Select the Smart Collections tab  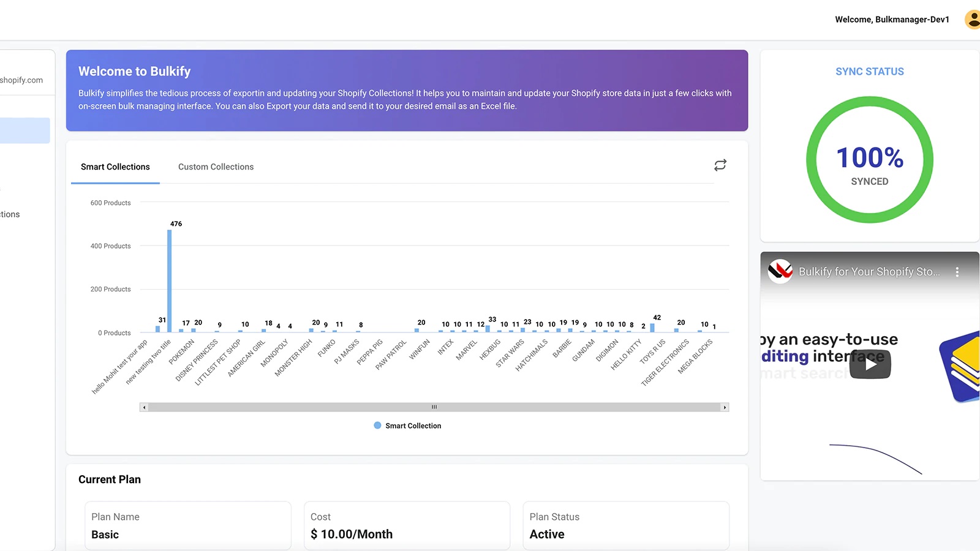tap(115, 167)
